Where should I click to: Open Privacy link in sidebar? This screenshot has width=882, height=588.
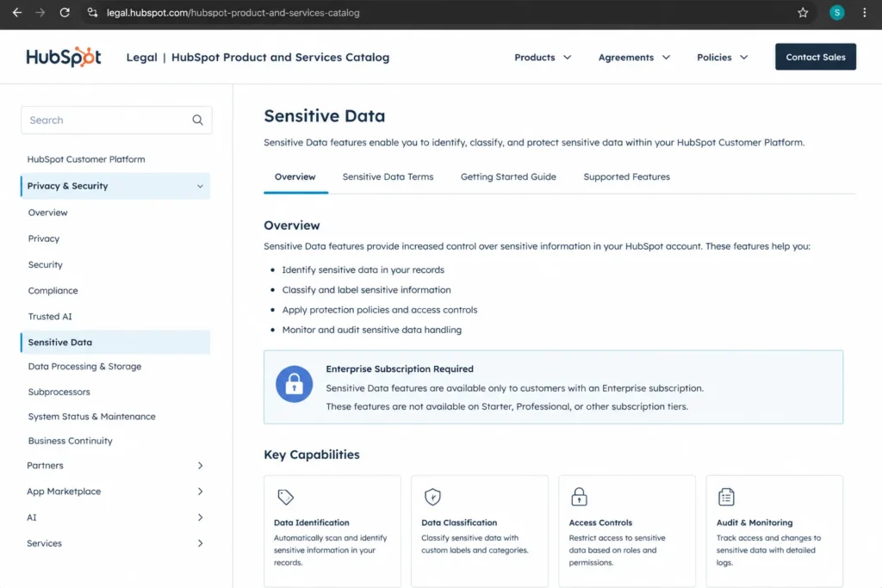click(44, 238)
